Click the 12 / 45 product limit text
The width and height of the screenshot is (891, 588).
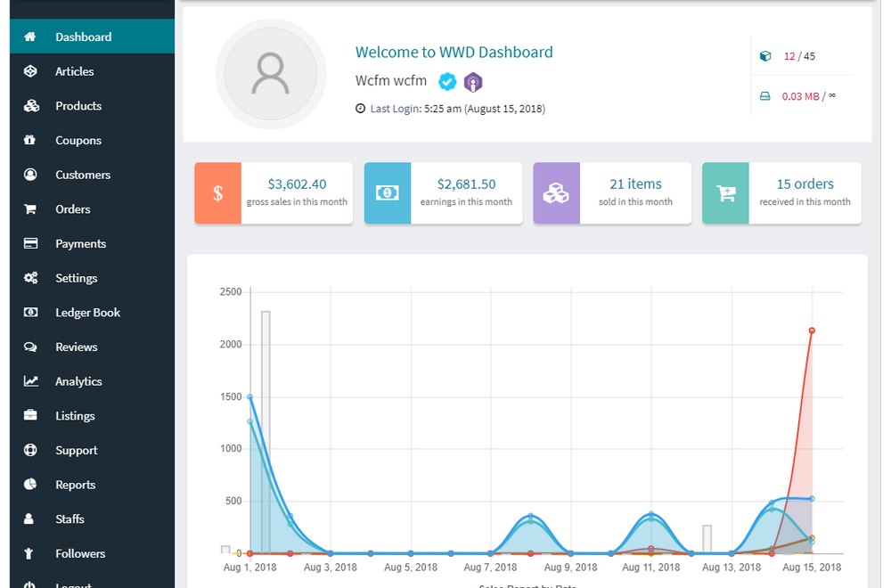coord(799,56)
